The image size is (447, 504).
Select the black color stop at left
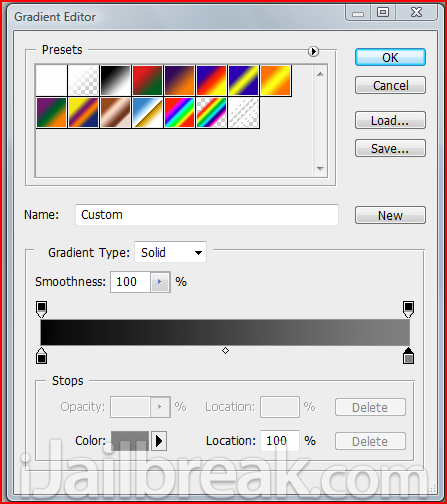41,355
